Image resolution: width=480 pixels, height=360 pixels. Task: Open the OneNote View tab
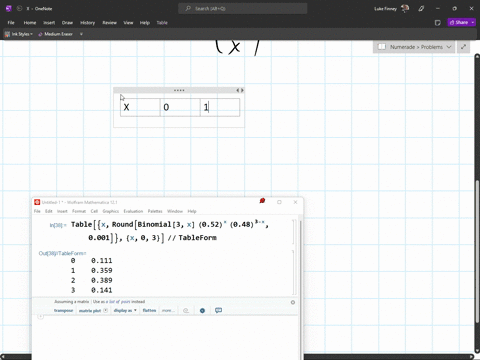128,23
